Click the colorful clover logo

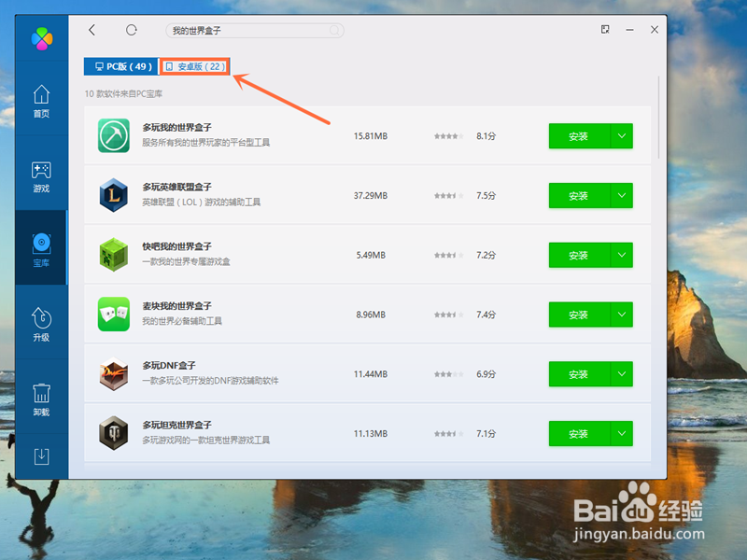click(x=42, y=38)
